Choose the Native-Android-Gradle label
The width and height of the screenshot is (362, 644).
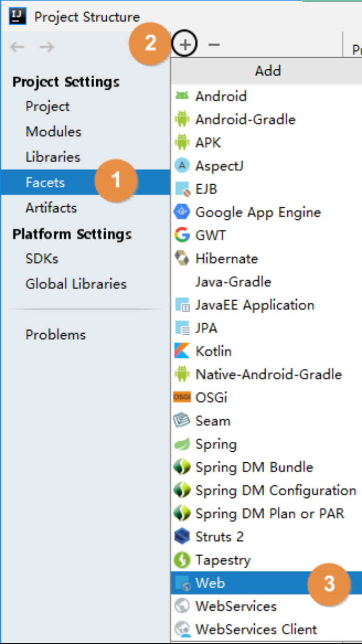(x=269, y=374)
